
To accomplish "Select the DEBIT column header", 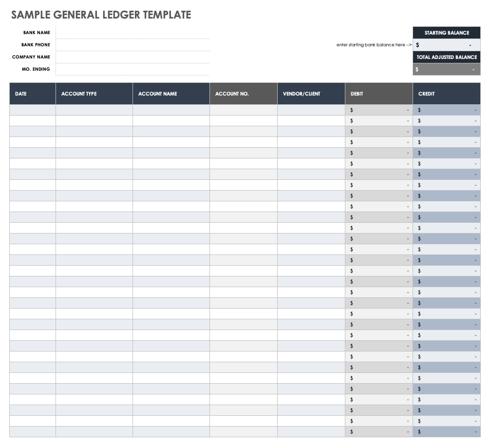I will point(378,94).
